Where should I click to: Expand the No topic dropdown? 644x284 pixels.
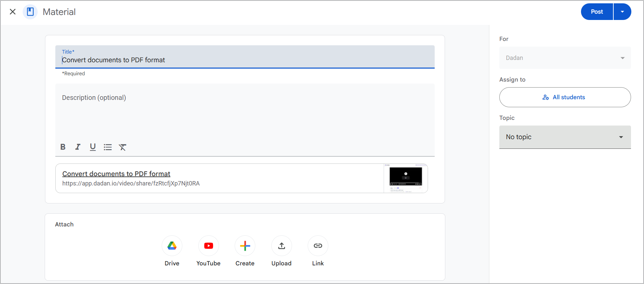565,137
